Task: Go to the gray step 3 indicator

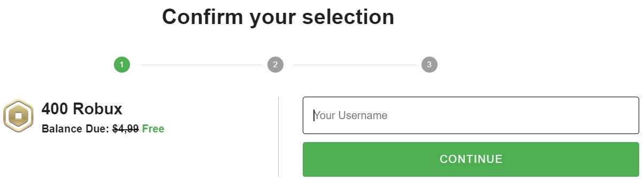Action: (429, 65)
